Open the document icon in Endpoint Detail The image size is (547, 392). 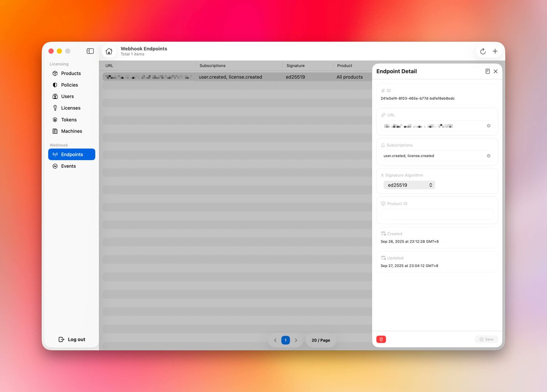click(487, 72)
